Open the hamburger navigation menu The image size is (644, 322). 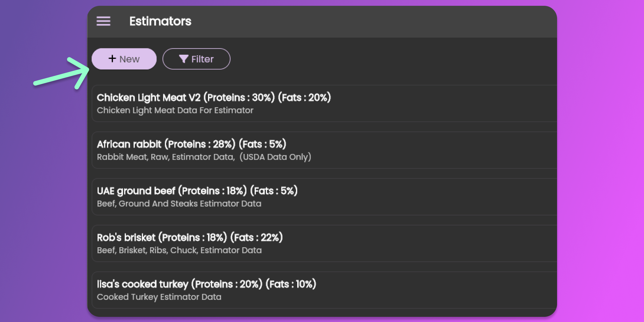click(103, 21)
